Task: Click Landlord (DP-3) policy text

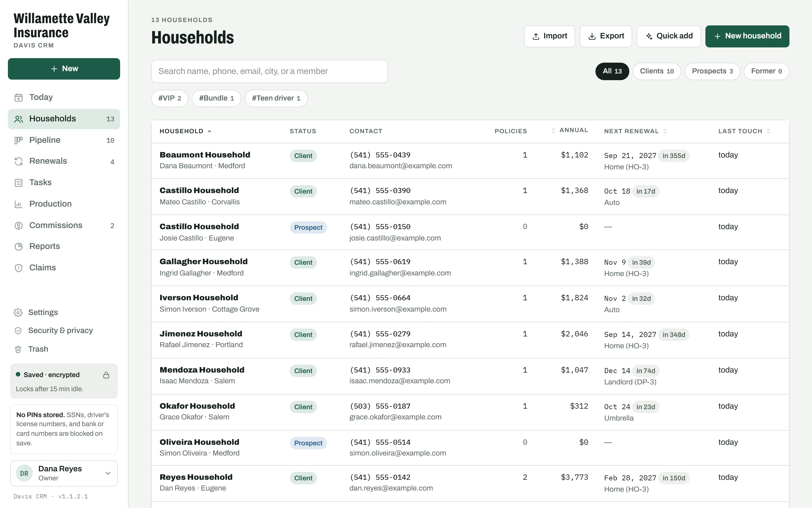Action: tap(630, 382)
